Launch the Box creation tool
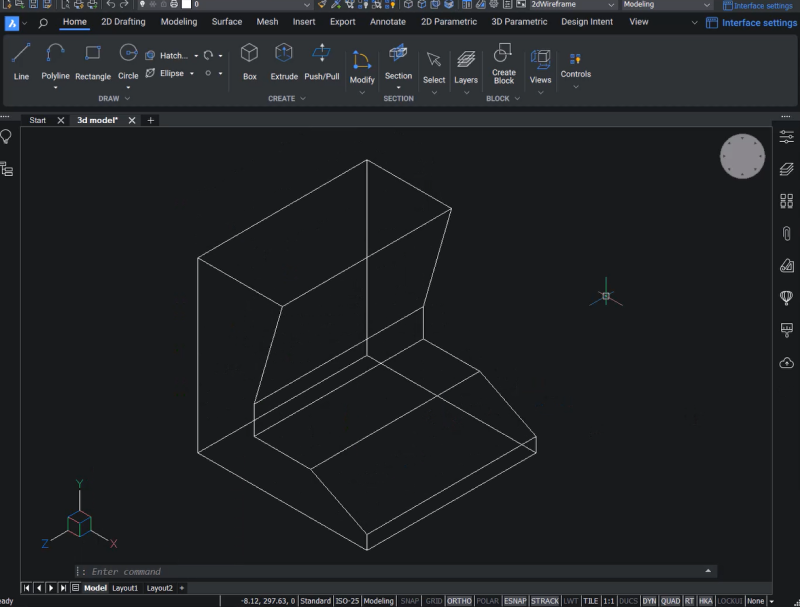 [x=249, y=62]
